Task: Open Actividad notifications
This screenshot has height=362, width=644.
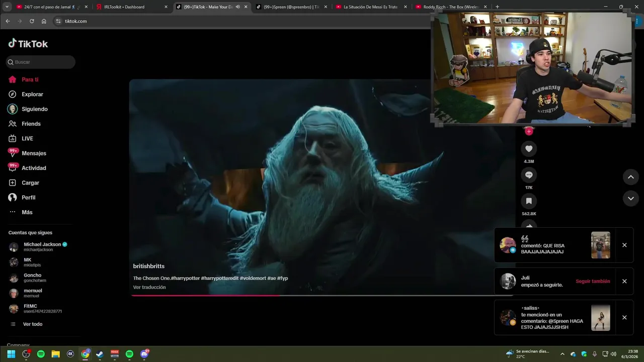Action: [27, 168]
